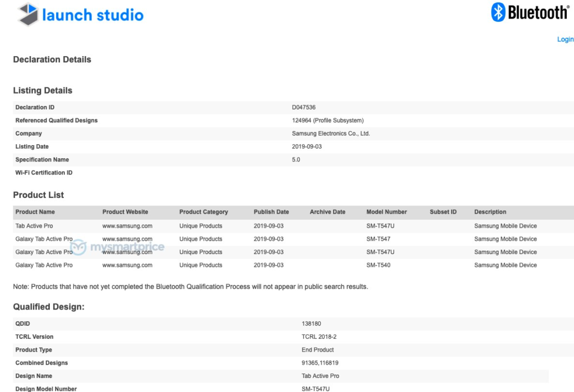The image size is (574, 392).
Task: Click the Design Name value Tab Active Pro
Action: pos(320,376)
